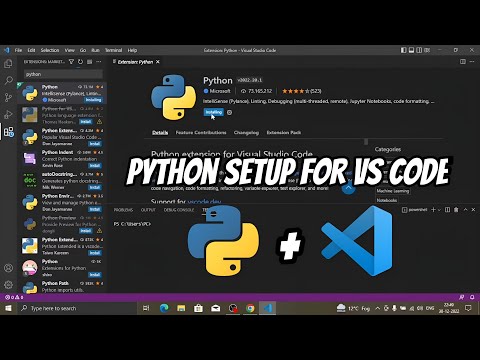Toggle the panel layout icon
The image size is (480, 360).
point(411,50)
